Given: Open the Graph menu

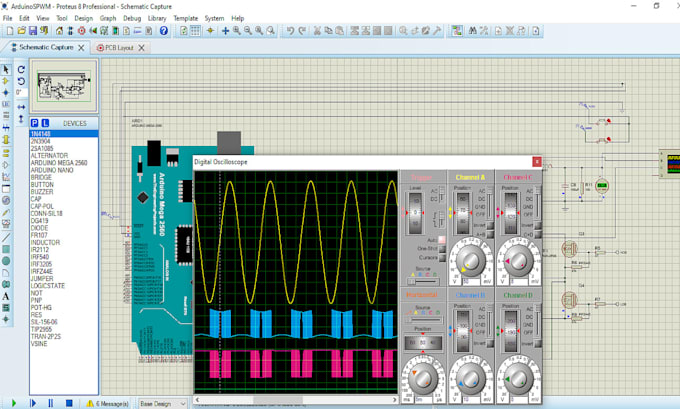Looking at the screenshot, I should pos(108,18).
